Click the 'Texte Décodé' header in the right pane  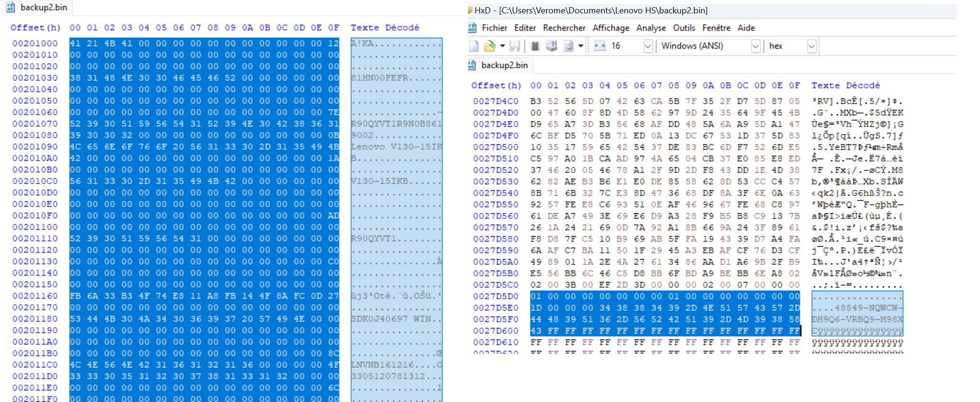click(x=846, y=86)
